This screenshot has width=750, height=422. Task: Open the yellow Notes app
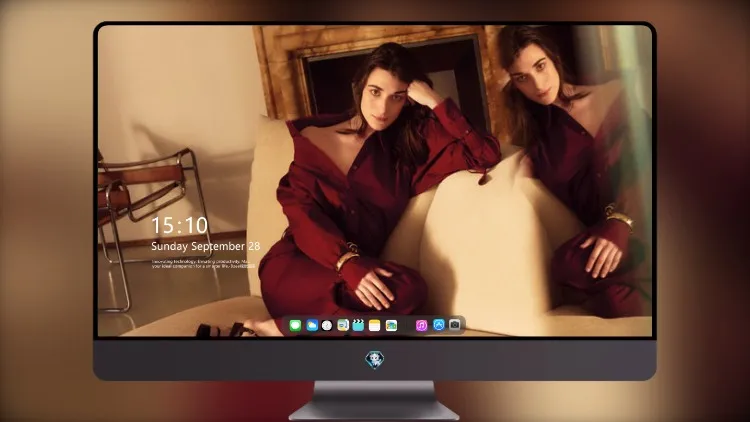coord(375,326)
